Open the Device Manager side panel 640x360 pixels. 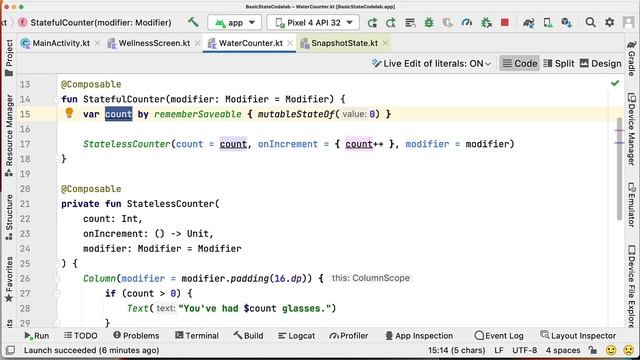pos(631,129)
